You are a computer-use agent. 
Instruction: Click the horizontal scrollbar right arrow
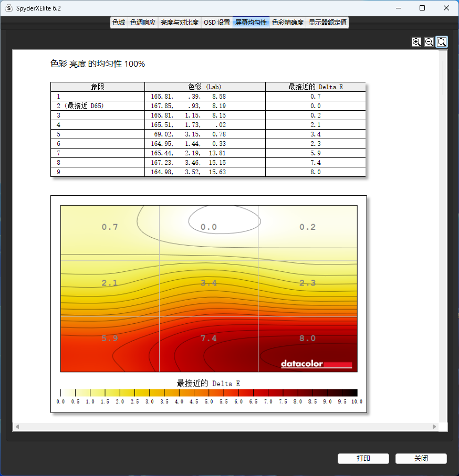coord(434,427)
